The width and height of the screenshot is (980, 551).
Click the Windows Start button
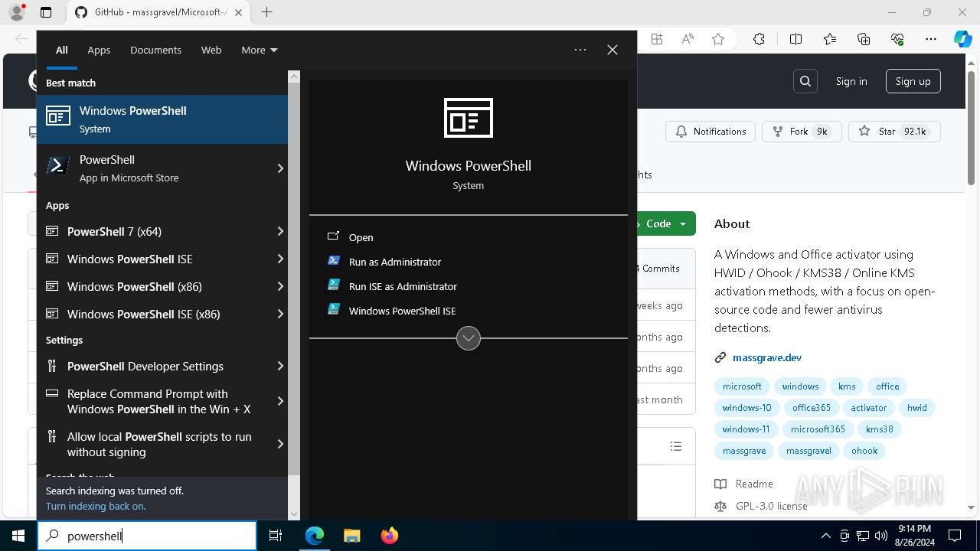point(18,536)
